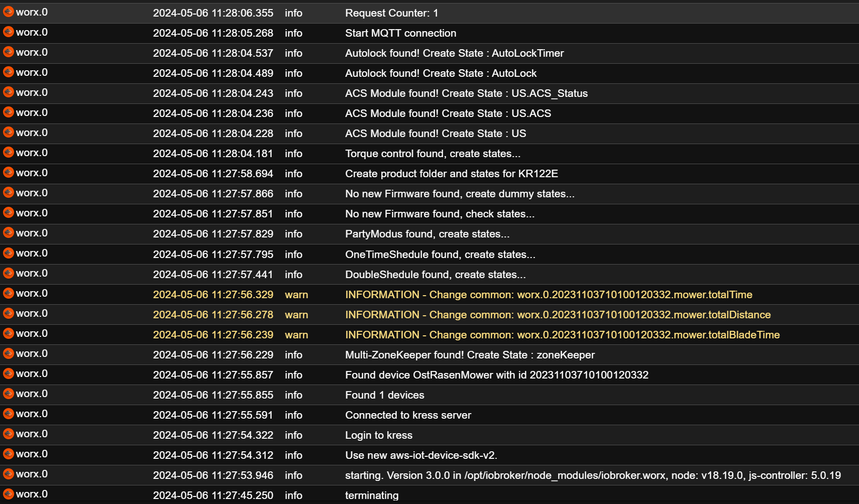Screen dimensions: 859x504
Task: Select the mower.totalDistance warning message
Action: pyautogui.click(x=558, y=315)
